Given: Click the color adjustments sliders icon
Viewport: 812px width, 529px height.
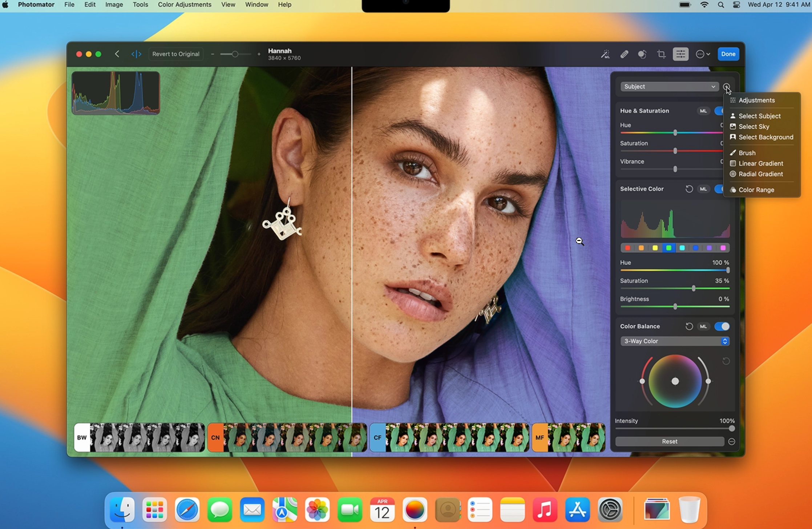Looking at the screenshot, I should click(x=680, y=54).
